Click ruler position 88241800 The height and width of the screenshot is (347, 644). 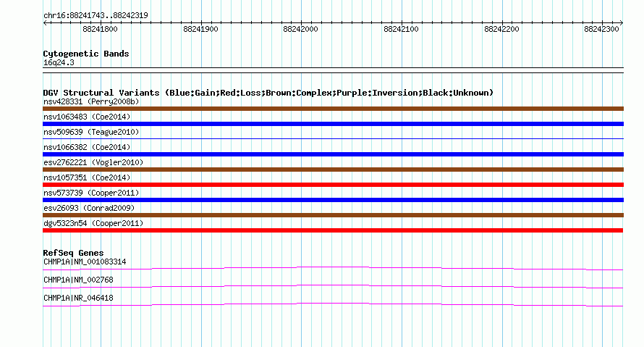[x=100, y=29]
